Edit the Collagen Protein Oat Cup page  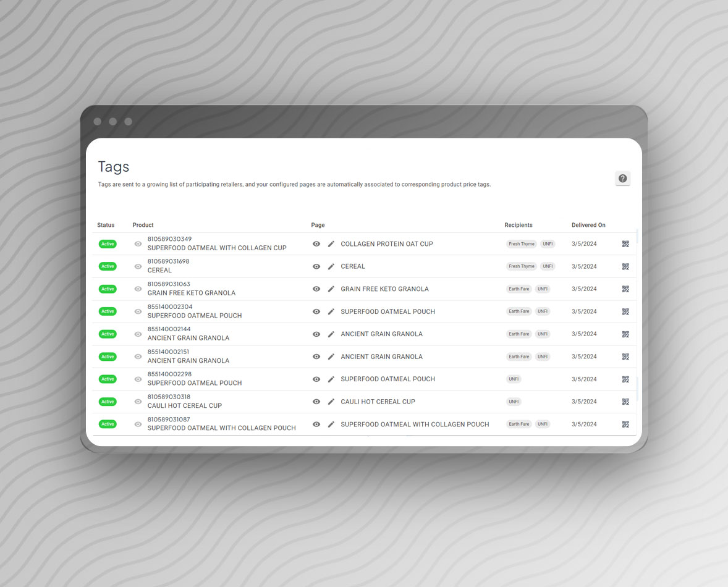coord(331,244)
